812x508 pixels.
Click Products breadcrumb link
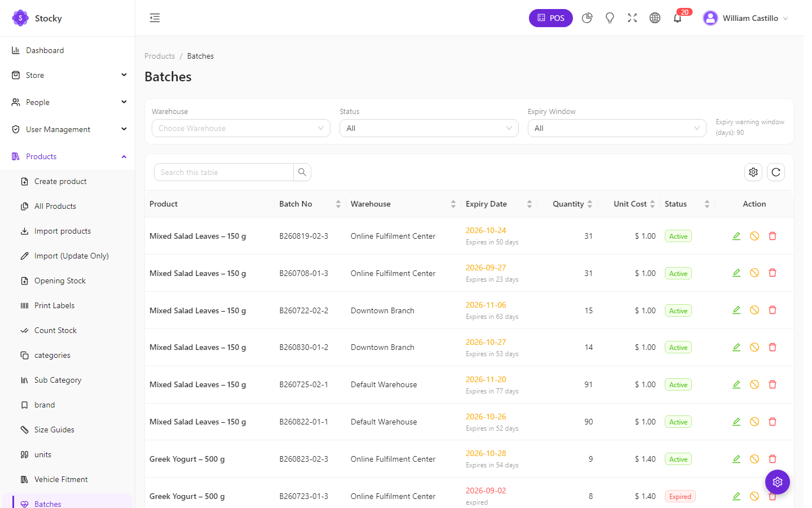(160, 56)
